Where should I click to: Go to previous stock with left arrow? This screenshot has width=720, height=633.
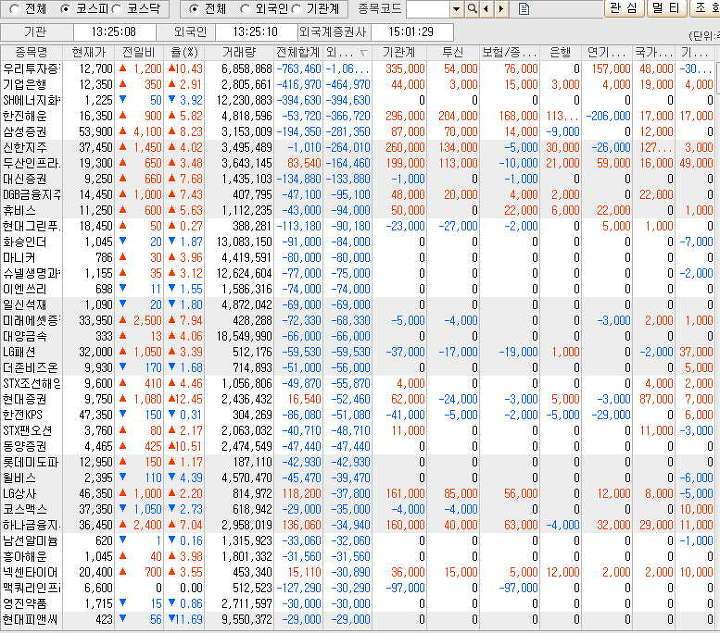click(486, 9)
